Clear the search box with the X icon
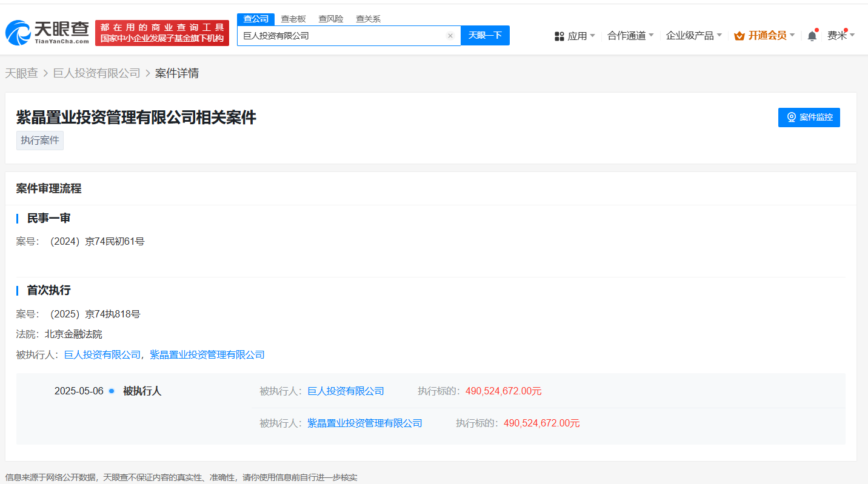 point(450,36)
